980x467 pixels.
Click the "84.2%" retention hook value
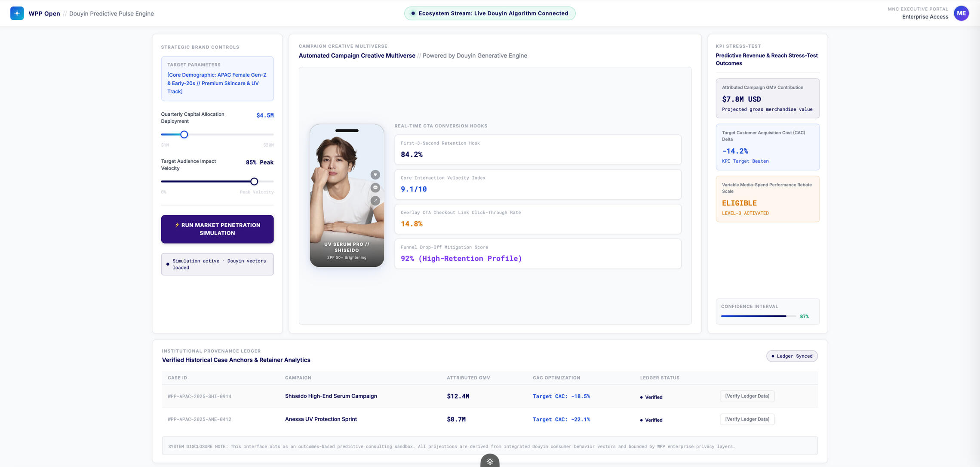tap(412, 155)
